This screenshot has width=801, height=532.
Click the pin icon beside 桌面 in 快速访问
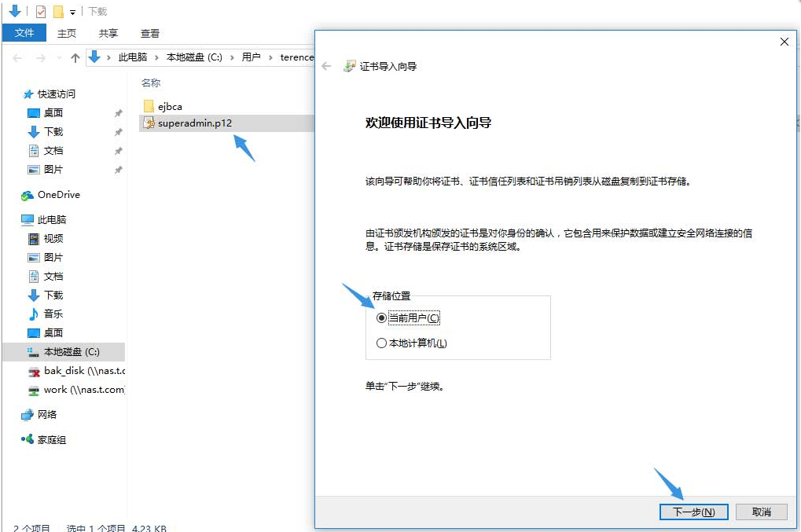click(118, 113)
